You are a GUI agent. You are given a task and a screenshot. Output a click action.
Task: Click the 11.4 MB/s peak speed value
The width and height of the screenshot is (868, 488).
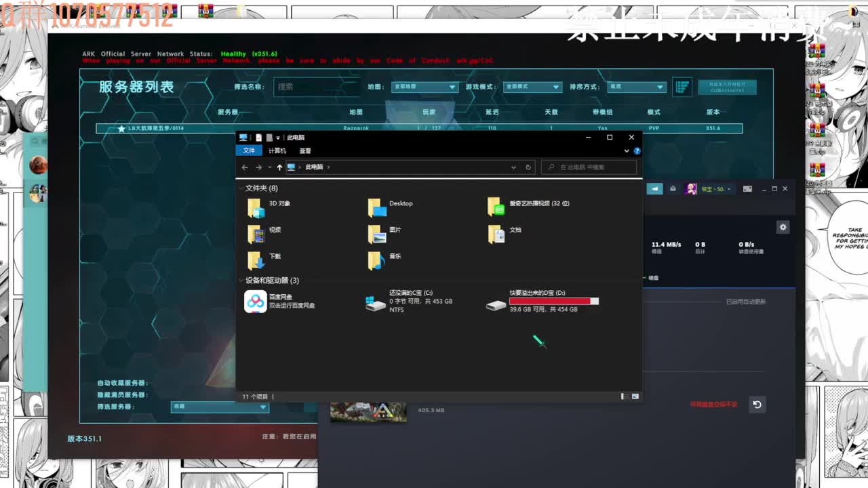click(x=666, y=244)
